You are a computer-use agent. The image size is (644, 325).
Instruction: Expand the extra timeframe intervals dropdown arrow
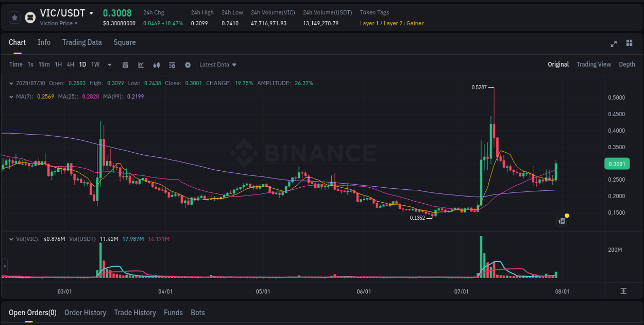pyautogui.click(x=109, y=64)
